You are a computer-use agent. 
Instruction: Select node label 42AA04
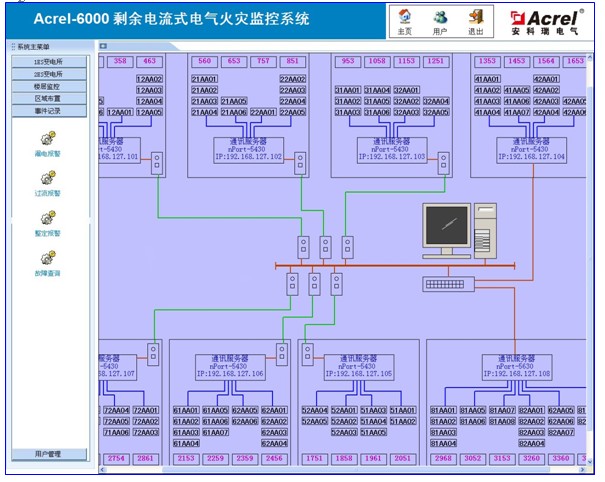(x=546, y=112)
